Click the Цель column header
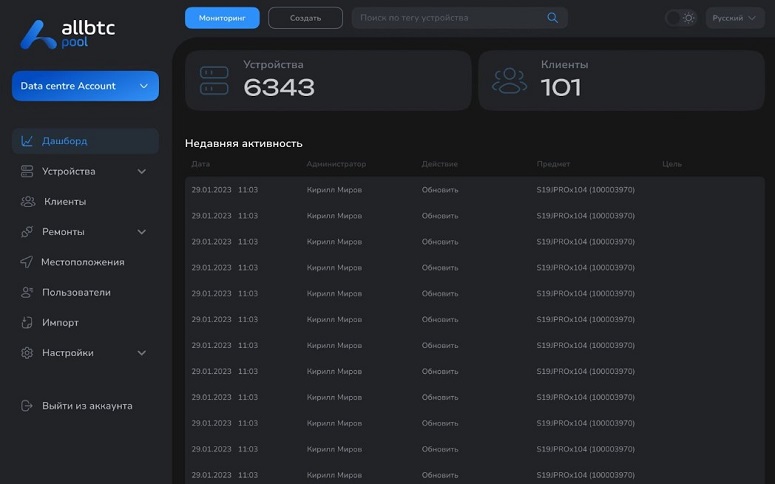 pos(672,164)
